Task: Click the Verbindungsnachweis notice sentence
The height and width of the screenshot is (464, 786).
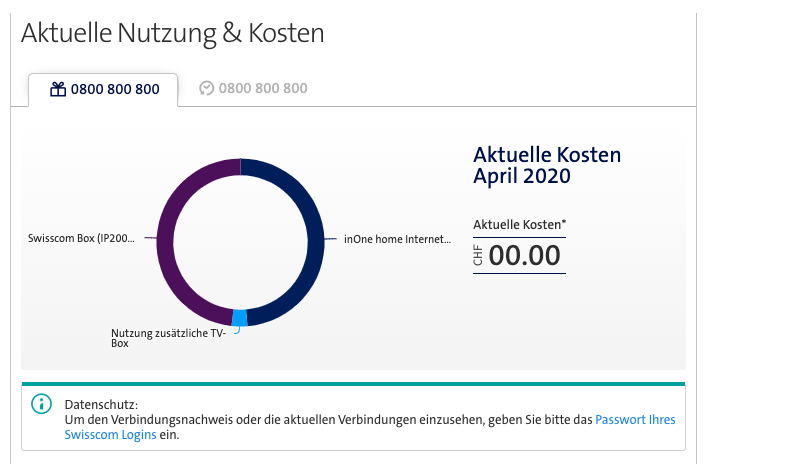Action: pyautogui.click(x=330, y=420)
